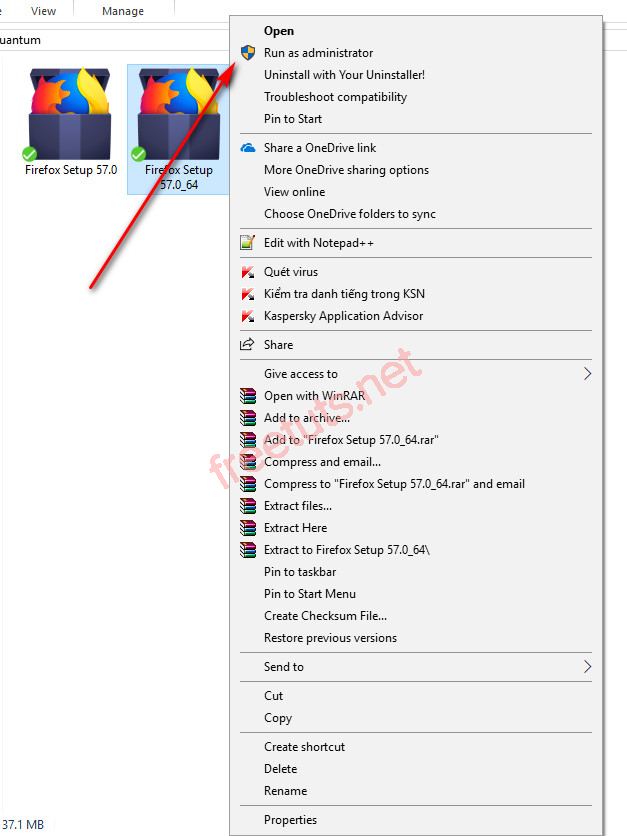Screen dimensions: 627x836
Task: Click the 37.1 MB status bar text
Action: tap(23, 824)
